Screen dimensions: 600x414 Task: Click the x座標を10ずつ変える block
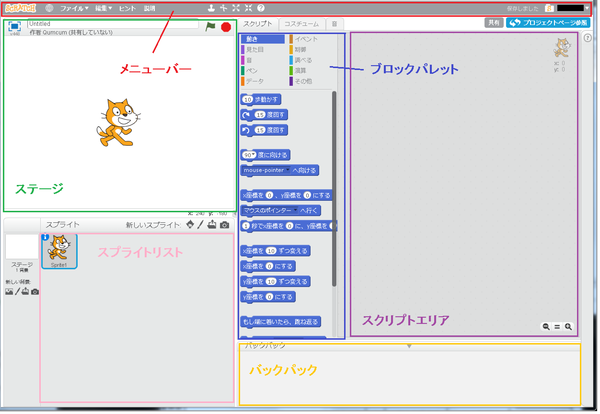click(x=276, y=251)
